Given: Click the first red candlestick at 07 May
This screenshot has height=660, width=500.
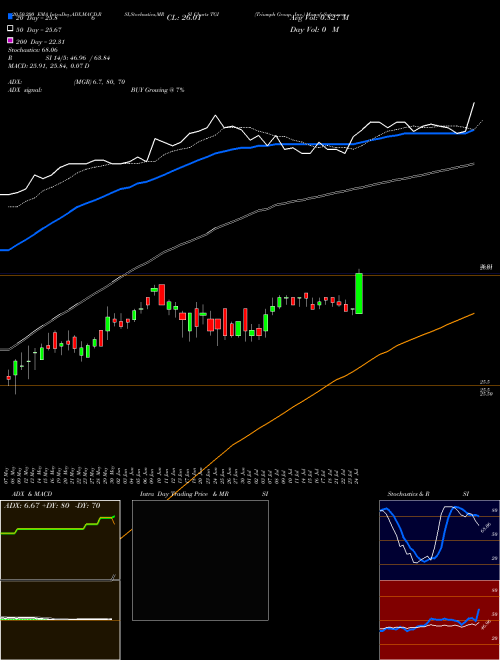Looking at the screenshot, I should [x=8, y=378].
